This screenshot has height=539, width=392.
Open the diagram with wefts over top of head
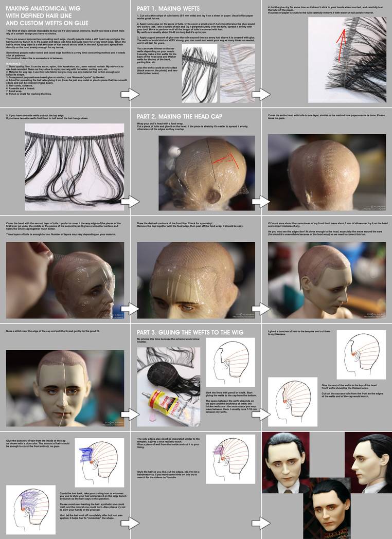click(293, 402)
